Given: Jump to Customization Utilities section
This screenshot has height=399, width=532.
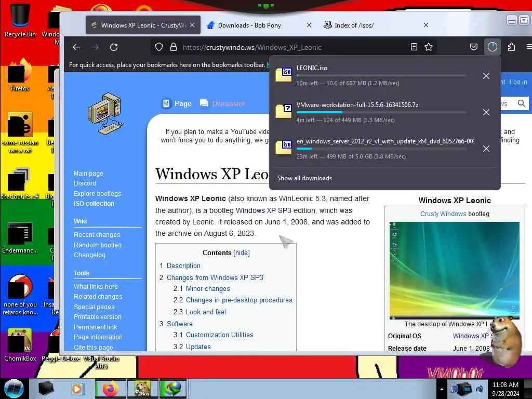Looking at the screenshot, I should click(x=220, y=335).
